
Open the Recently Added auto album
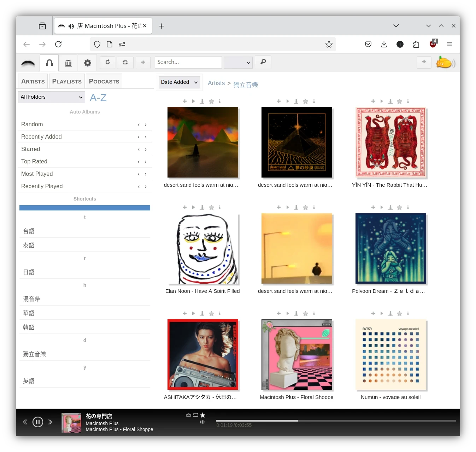click(x=41, y=137)
